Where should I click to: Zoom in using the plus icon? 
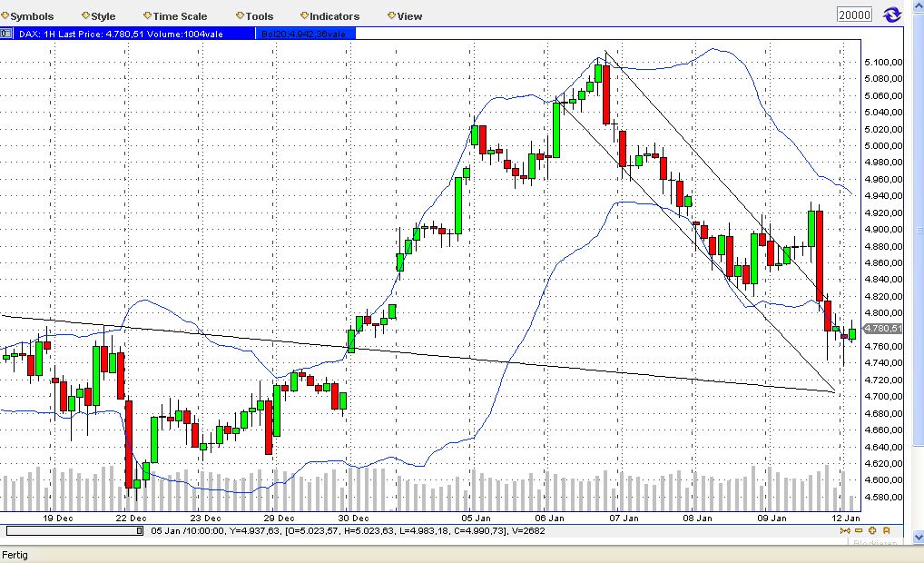(871, 530)
